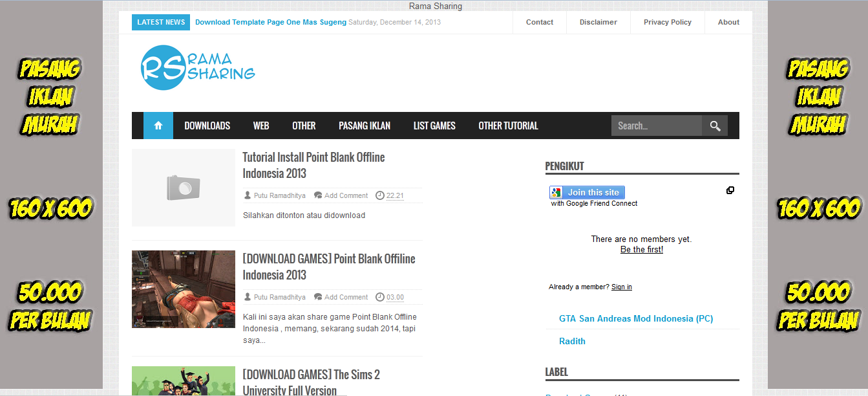Open OTHER menu item

(x=304, y=126)
